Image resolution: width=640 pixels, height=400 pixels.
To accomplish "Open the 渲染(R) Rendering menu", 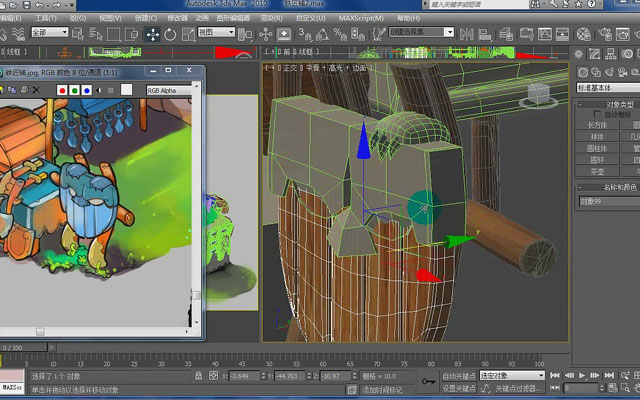I will pos(271,18).
